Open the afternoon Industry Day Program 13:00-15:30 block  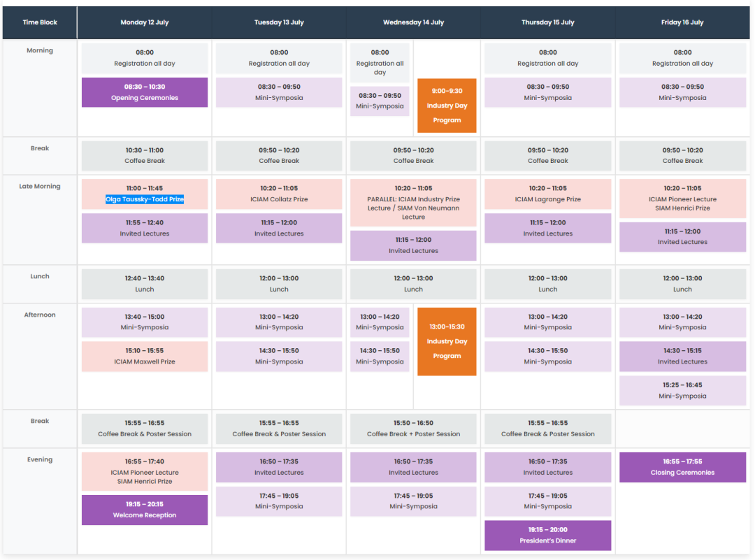pyautogui.click(x=447, y=341)
